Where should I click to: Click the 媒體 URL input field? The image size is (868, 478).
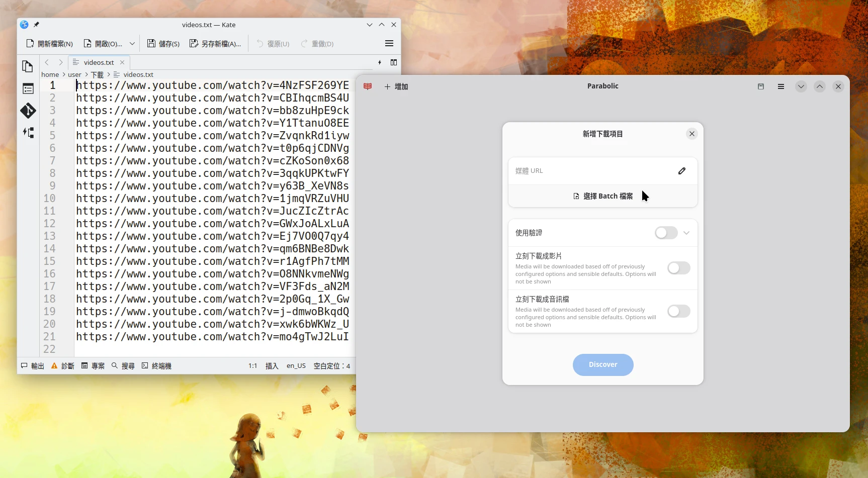(x=603, y=171)
